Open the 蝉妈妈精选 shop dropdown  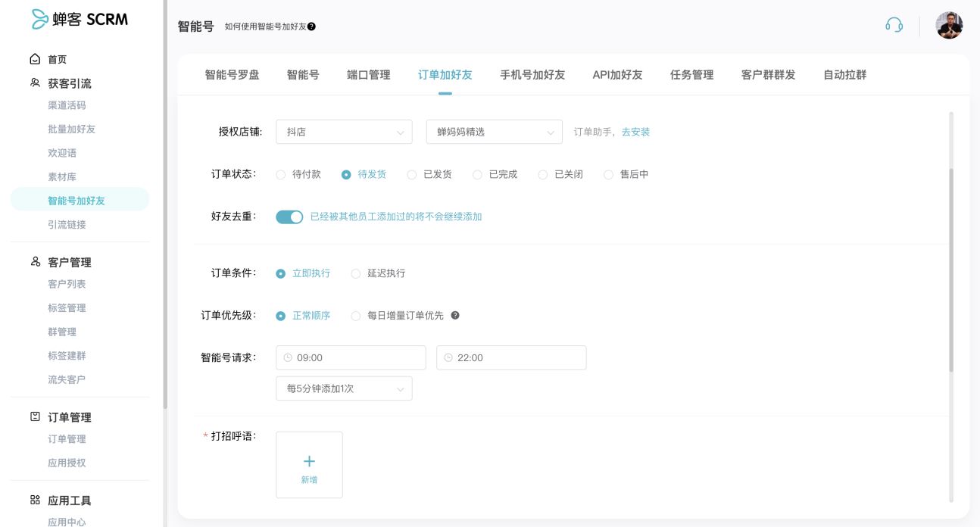[x=495, y=132]
